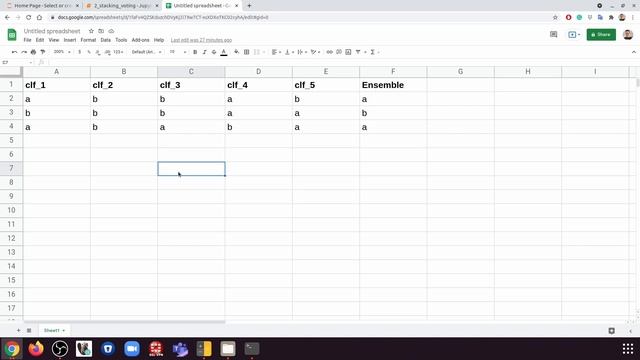Open a new browser tab
Screen dimensions: 640x360
[x=249, y=6]
